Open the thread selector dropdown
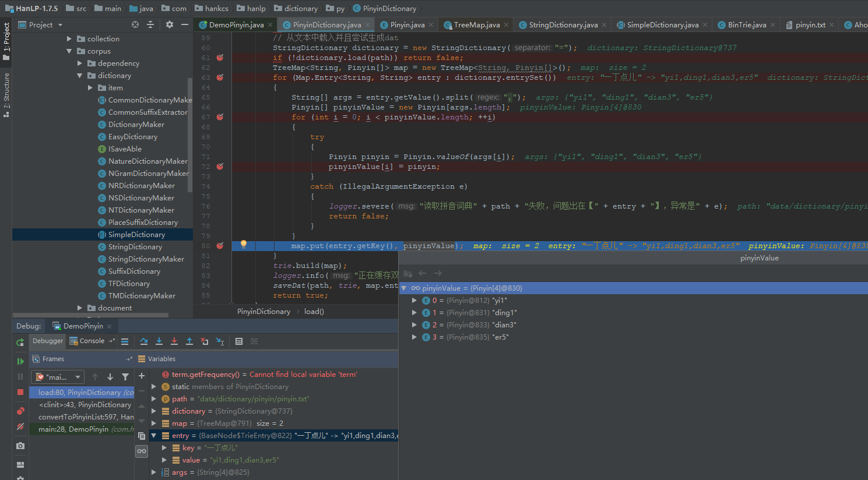This screenshot has height=480, width=868. [x=58, y=377]
